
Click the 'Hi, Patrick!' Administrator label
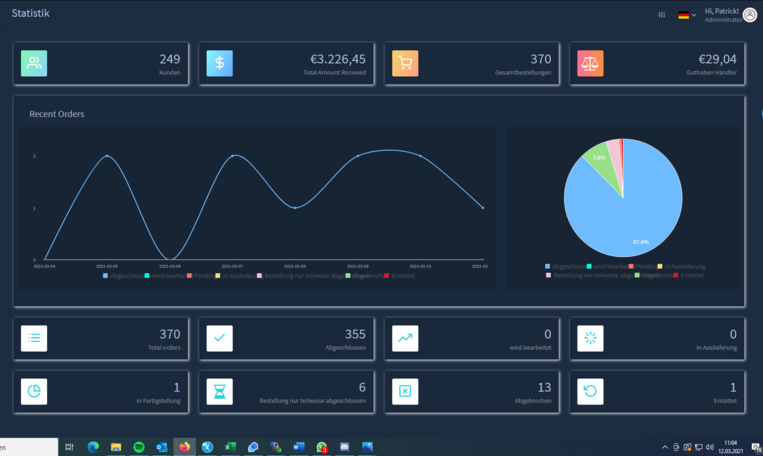722,14
